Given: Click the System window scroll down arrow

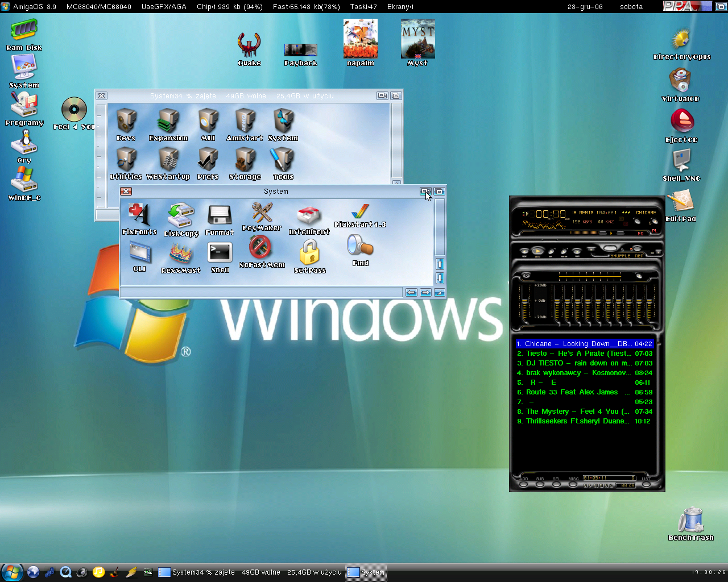Looking at the screenshot, I should coord(440,278).
